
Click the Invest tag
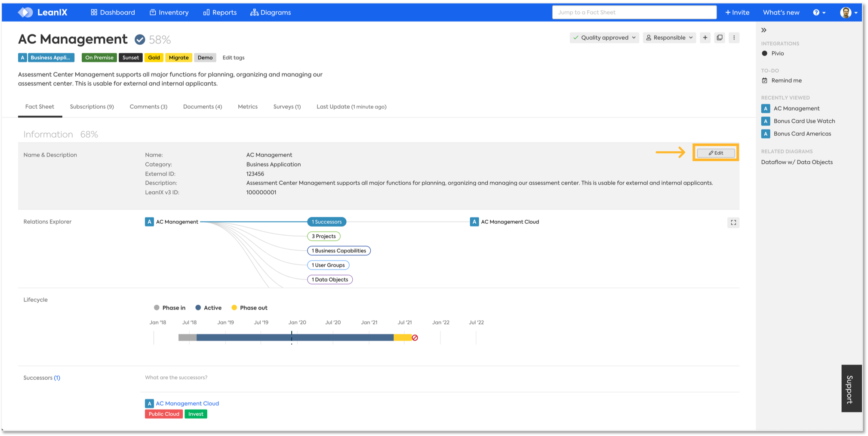point(196,414)
